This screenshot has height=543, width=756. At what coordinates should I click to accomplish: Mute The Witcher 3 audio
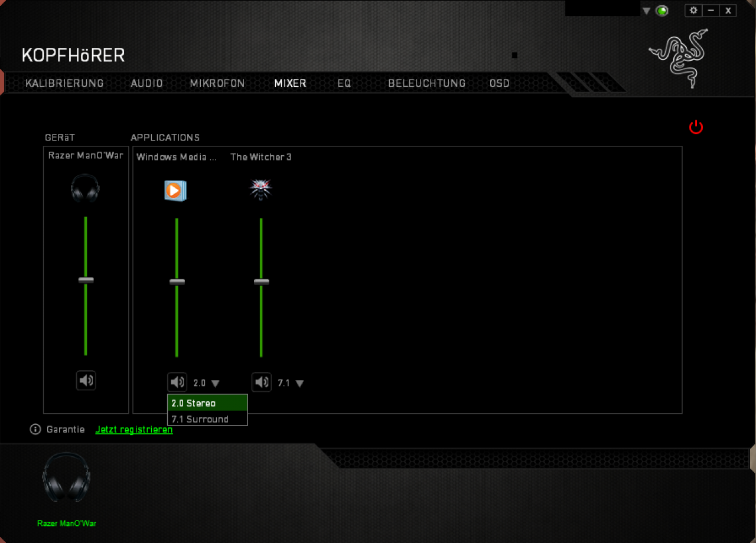tap(262, 382)
